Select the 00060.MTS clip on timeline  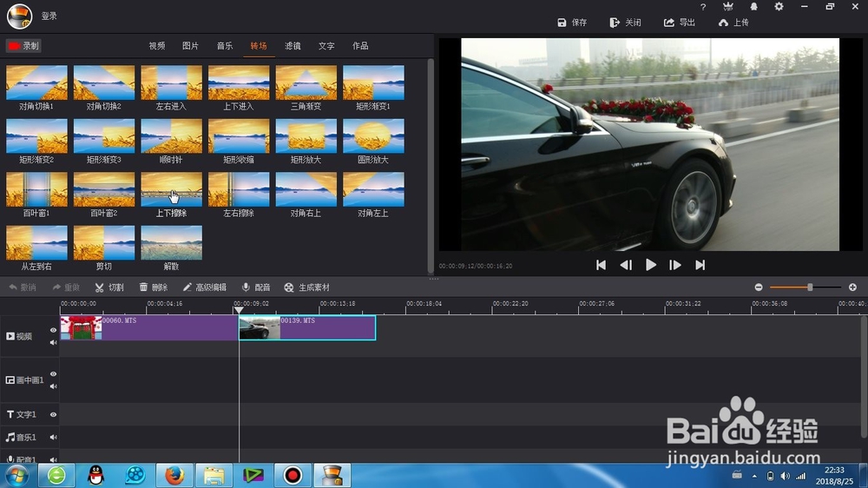[x=149, y=327]
